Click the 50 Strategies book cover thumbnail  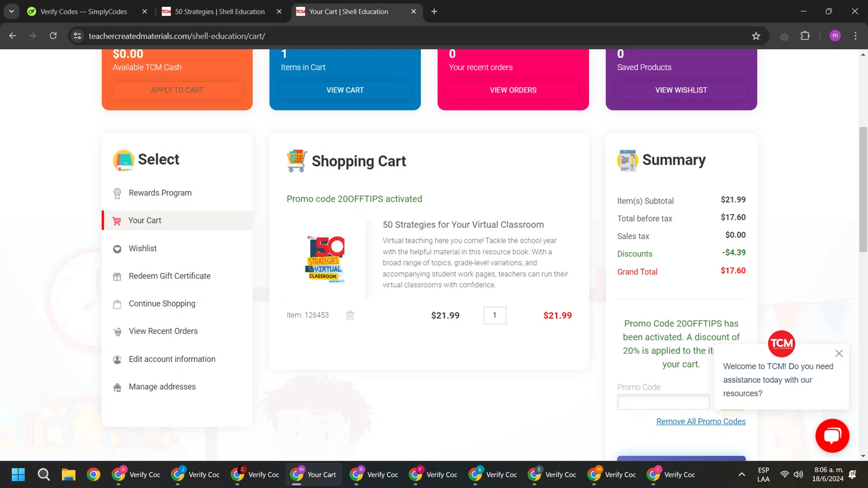point(326,259)
